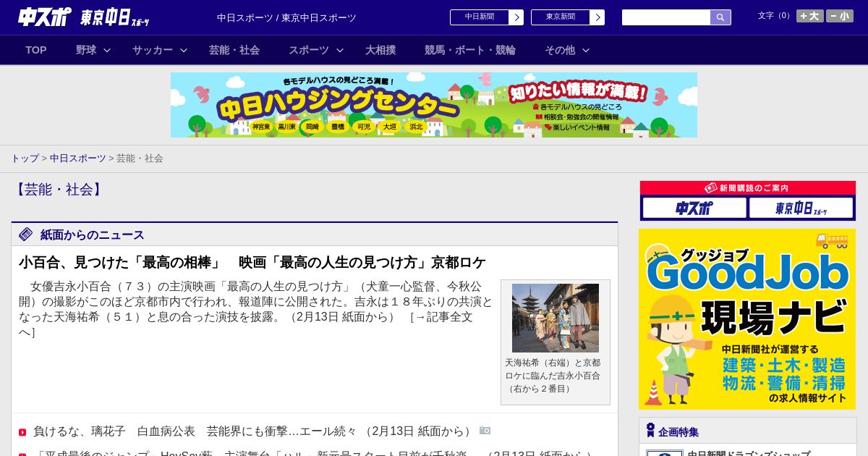Click arrow next to 中日新聞 button
Image resolution: width=868 pixels, height=456 pixels.
[516, 17]
